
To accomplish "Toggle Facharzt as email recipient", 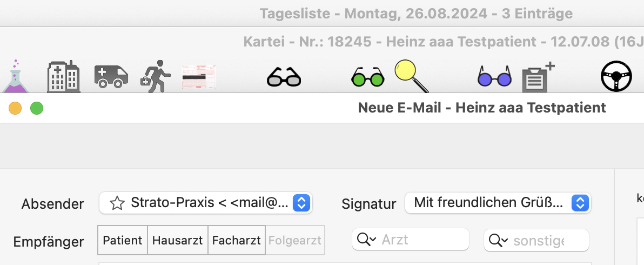I will coord(237,240).
